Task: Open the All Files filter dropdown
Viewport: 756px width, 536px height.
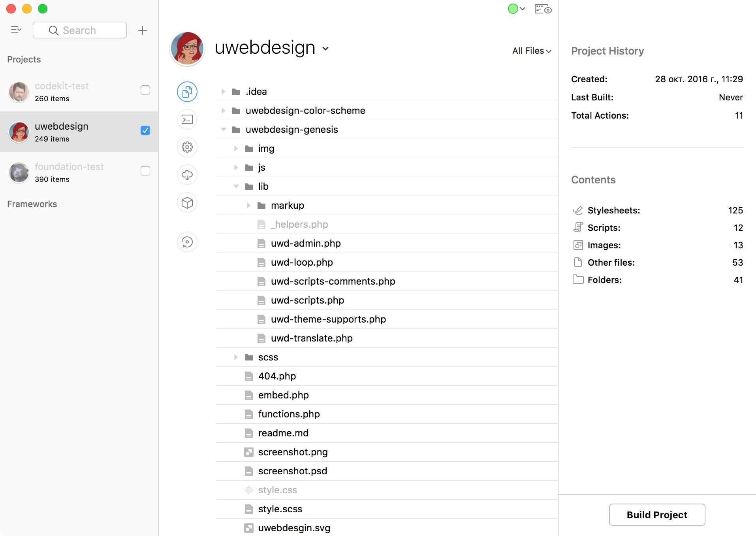Action: pyautogui.click(x=531, y=51)
